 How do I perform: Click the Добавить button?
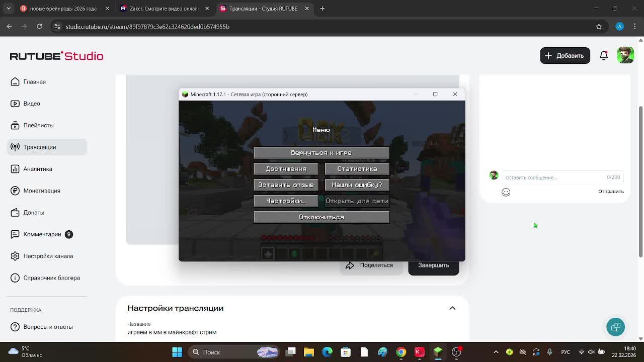coord(565,56)
